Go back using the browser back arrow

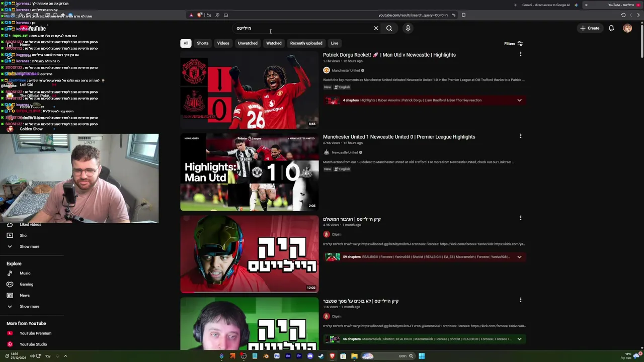(638, 15)
